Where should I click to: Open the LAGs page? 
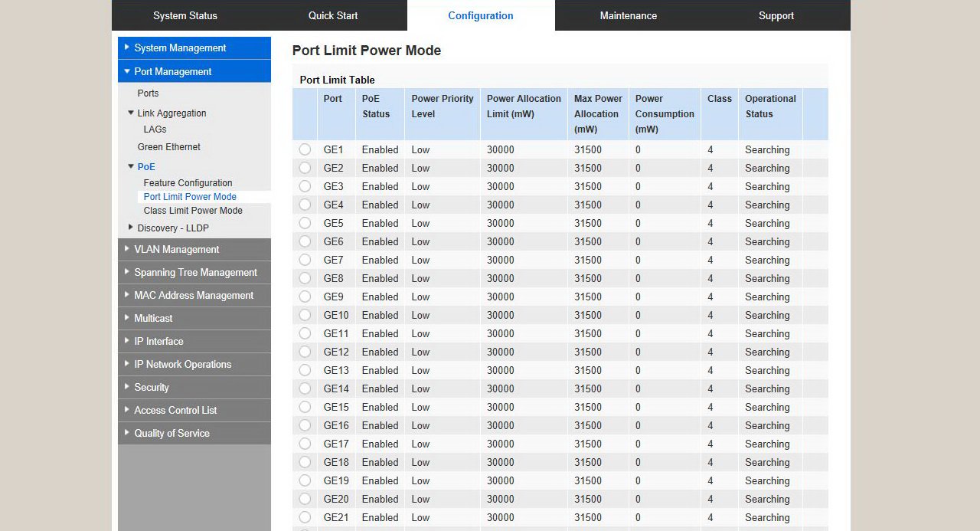155,129
